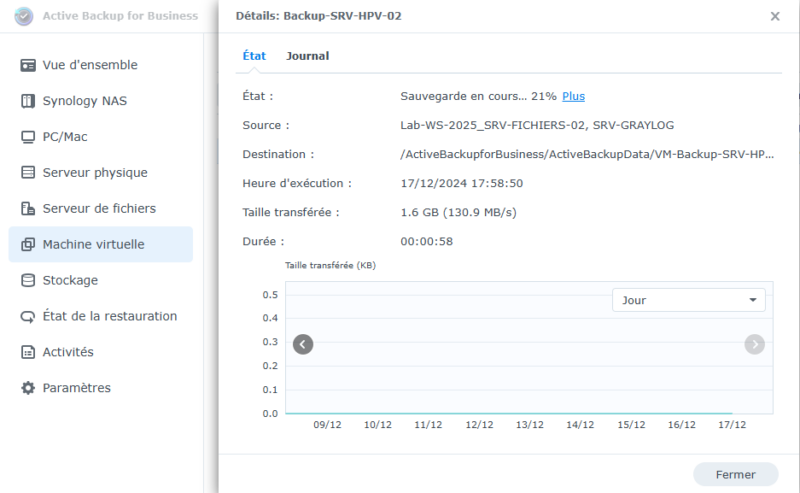Click the Vue d'ensemble sidebar icon
Viewport: 800px width, 493px height.
coord(28,65)
